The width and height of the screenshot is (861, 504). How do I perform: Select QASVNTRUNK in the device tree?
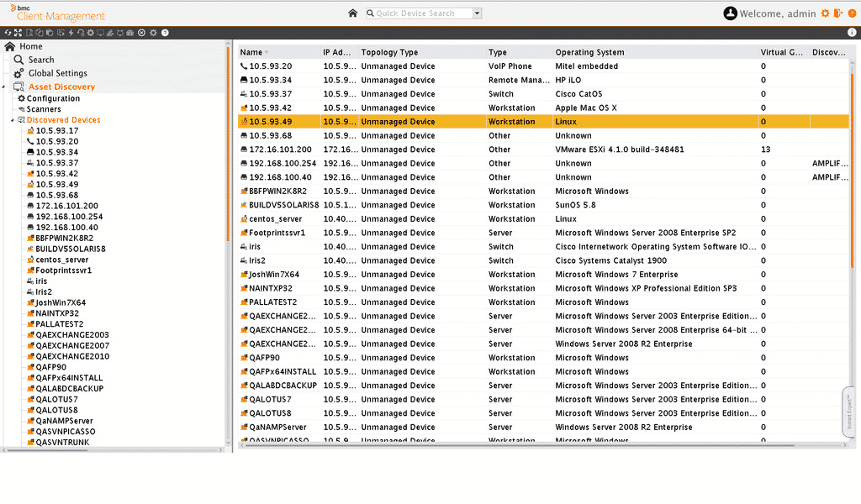(62, 443)
